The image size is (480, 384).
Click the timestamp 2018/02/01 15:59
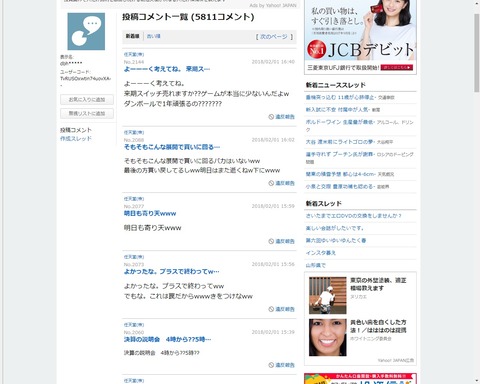(273, 206)
